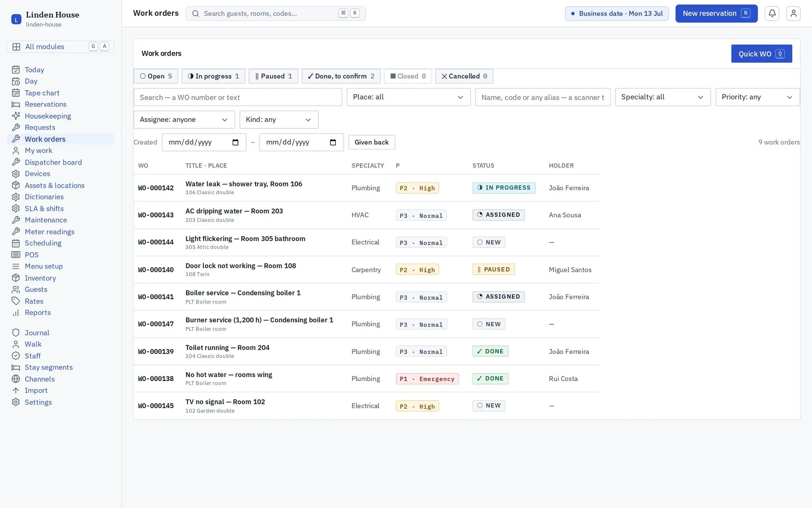This screenshot has width=812, height=508.
Task: Toggle the Done, to confirm filter
Action: [341, 76]
